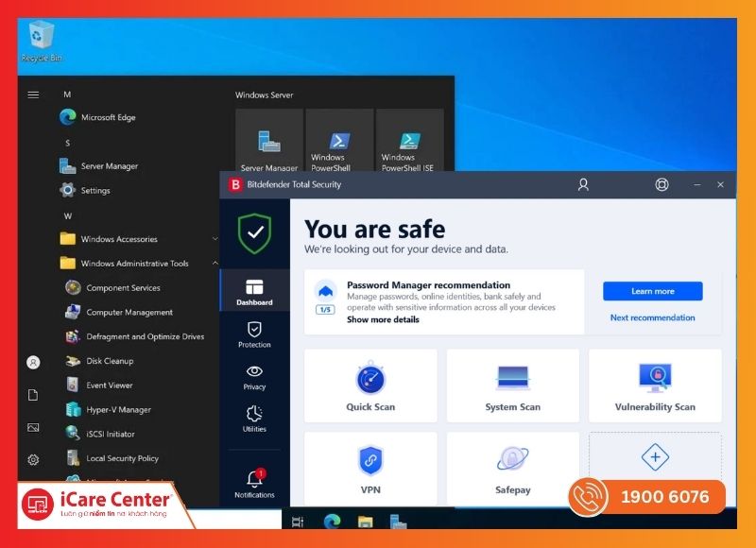Open the user account icon in Start rail
Viewport: 756px width, 548px height.
pos(33,363)
